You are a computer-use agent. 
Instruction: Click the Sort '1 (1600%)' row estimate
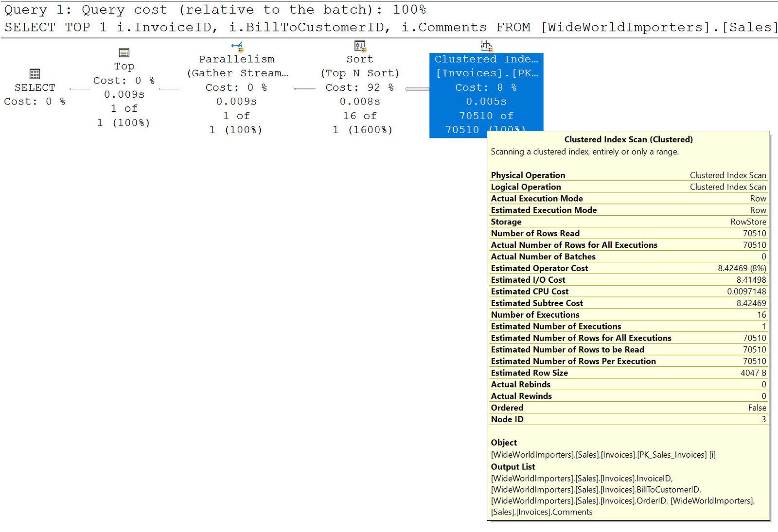[x=363, y=130]
